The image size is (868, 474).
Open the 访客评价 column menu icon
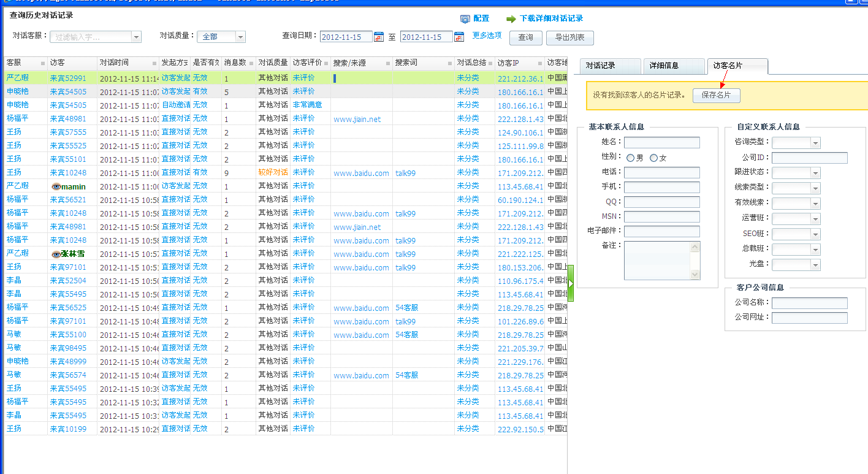point(326,63)
